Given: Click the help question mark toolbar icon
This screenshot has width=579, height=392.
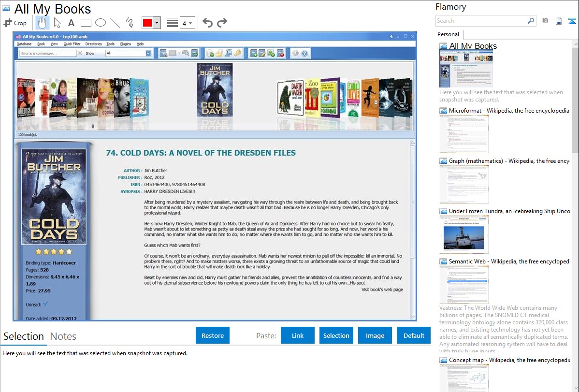Looking at the screenshot, I should tap(304, 54).
